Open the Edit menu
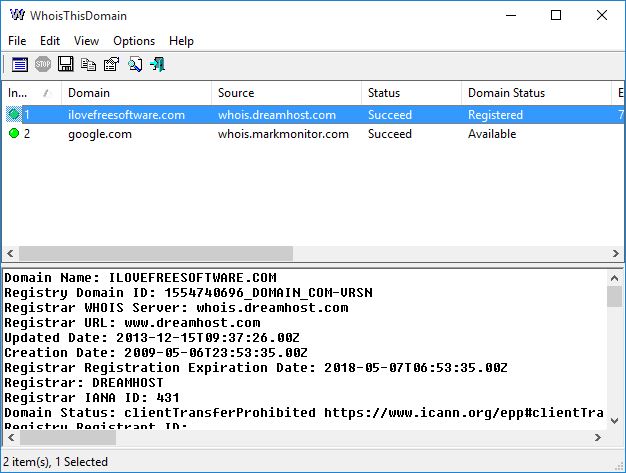 click(x=50, y=41)
